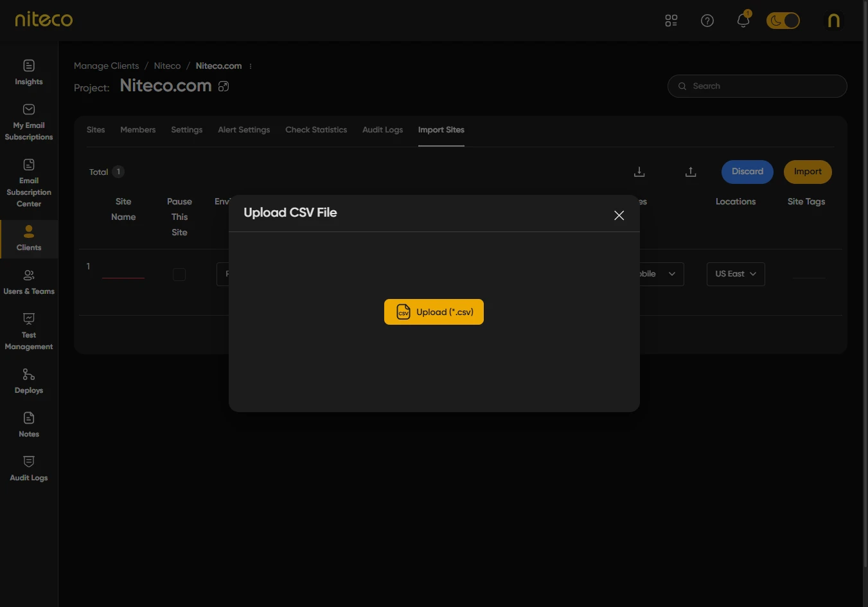Switch to the Settings tab
This screenshot has height=607, width=868.
[x=187, y=130]
